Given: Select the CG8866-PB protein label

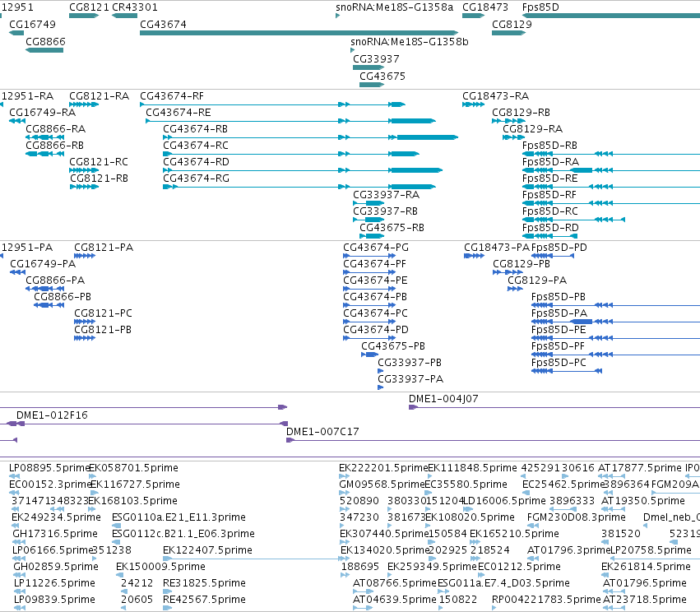Looking at the screenshot, I should (x=63, y=297).
